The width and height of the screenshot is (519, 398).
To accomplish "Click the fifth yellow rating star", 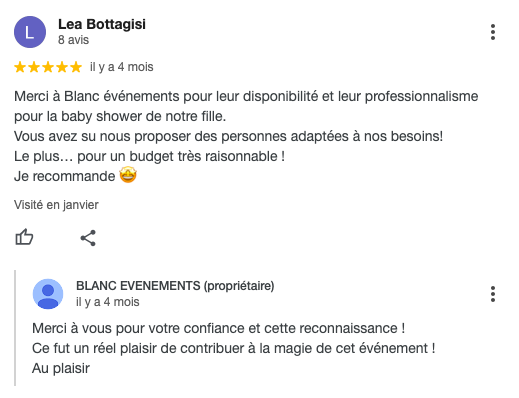I will pyautogui.click(x=76, y=67).
